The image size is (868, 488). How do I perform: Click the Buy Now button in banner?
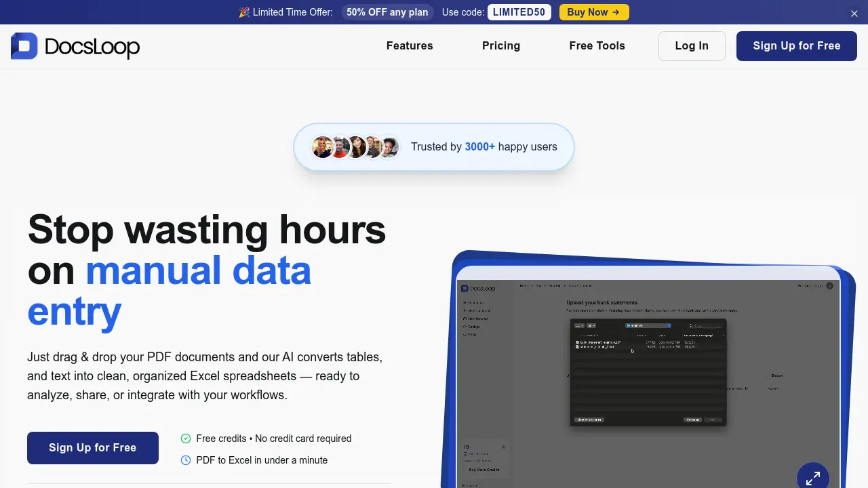coord(594,12)
